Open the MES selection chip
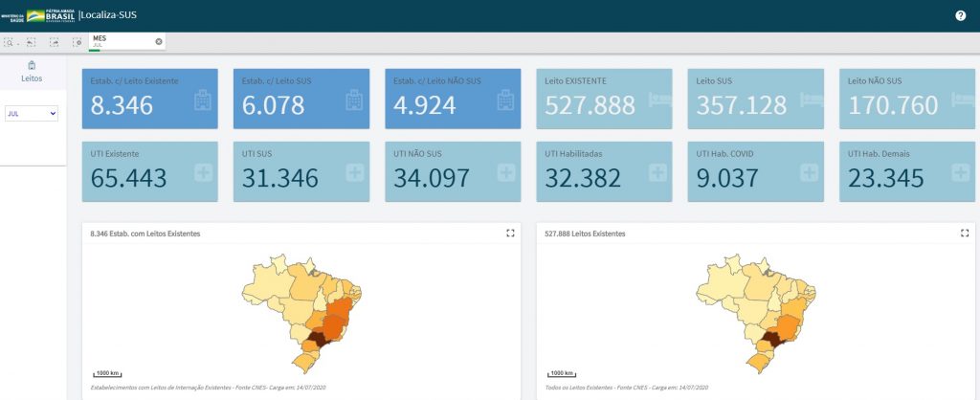The width and height of the screenshot is (980, 400). pos(120,41)
